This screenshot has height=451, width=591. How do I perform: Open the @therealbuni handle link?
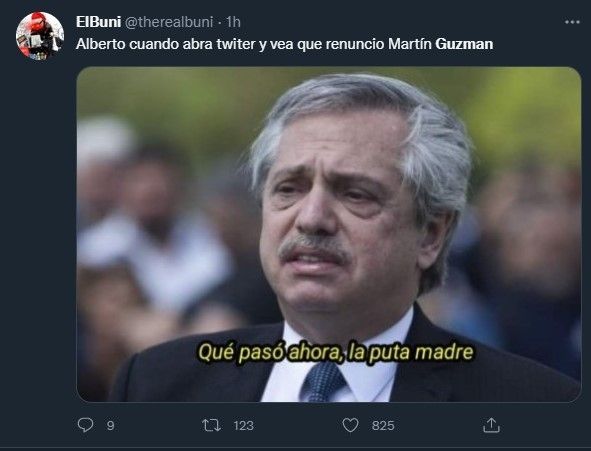pyautogui.click(x=168, y=22)
